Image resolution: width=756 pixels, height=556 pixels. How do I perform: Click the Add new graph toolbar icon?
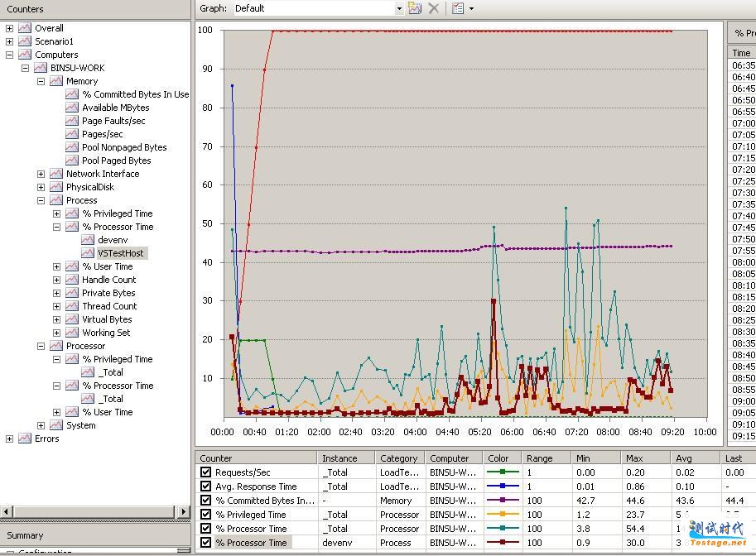click(415, 8)
